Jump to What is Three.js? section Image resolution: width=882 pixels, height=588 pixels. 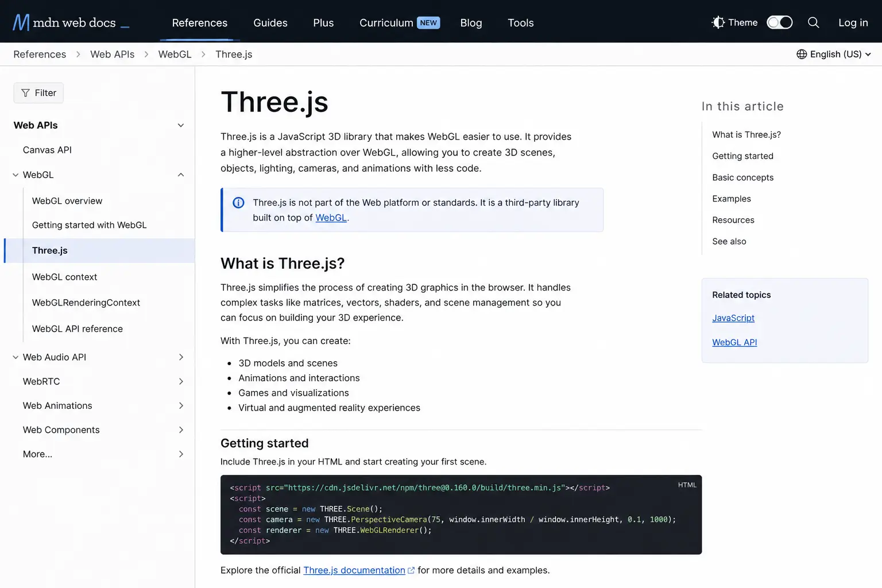(746, 134)
